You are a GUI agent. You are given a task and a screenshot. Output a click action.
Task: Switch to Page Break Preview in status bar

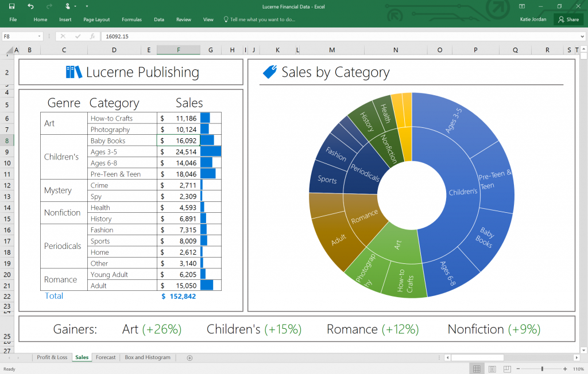[x=507, y=369]
